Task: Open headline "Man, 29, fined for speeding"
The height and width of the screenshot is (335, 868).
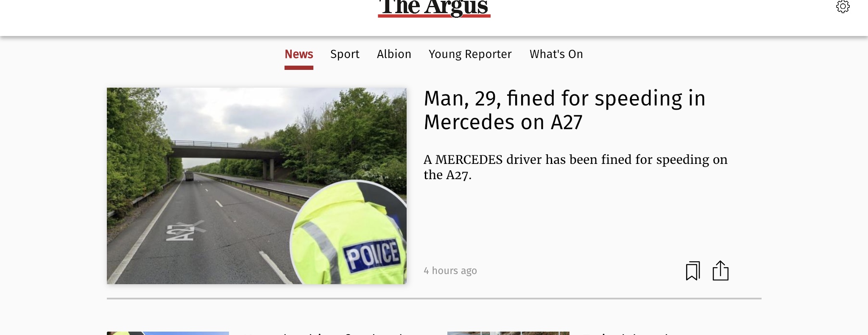Action: (x=564, y=110)
